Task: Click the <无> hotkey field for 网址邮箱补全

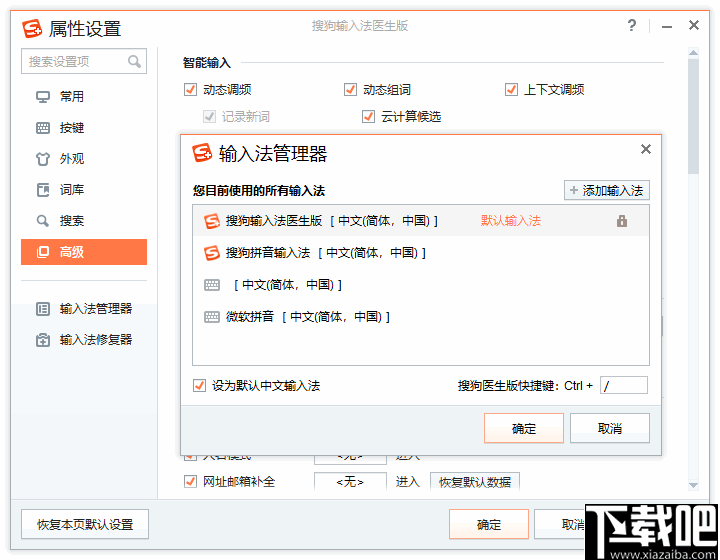Action: [x=350, y=482]
